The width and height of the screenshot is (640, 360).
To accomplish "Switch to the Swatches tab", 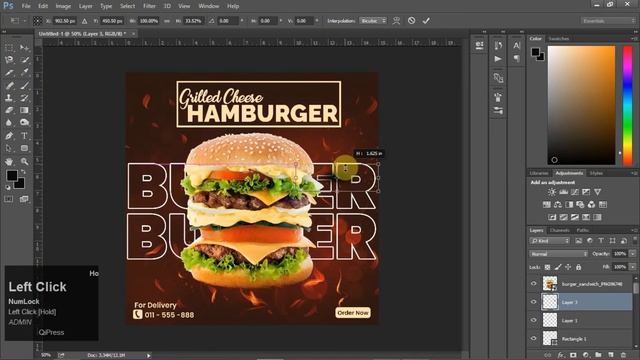I will click(x=559, y=39).
